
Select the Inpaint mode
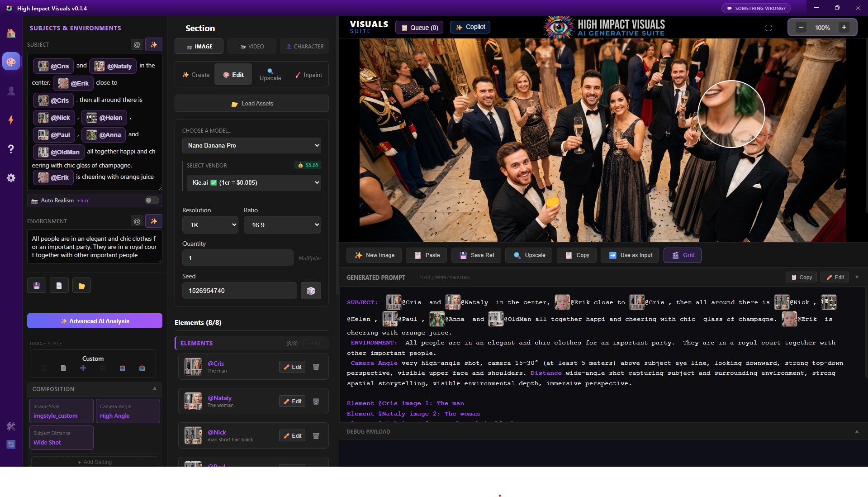click(308, 75)
